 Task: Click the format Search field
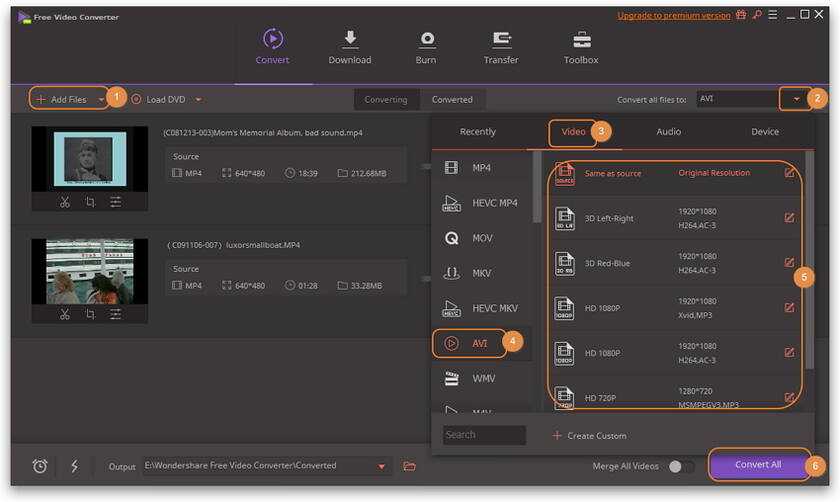coord(484,435)
